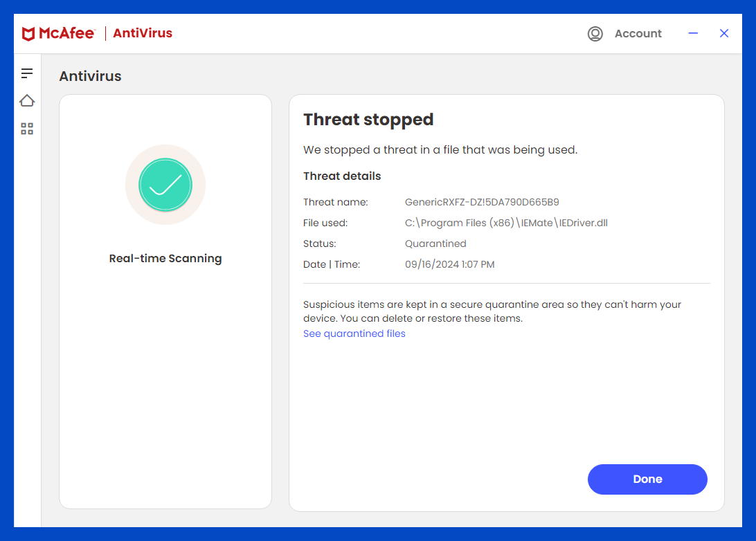Image resolution: width=756 pixels, height=541 pixels.
Task: Select the threat name GenericRXFZ-DZ!5DA790D665B9
Action: (482, 202)
